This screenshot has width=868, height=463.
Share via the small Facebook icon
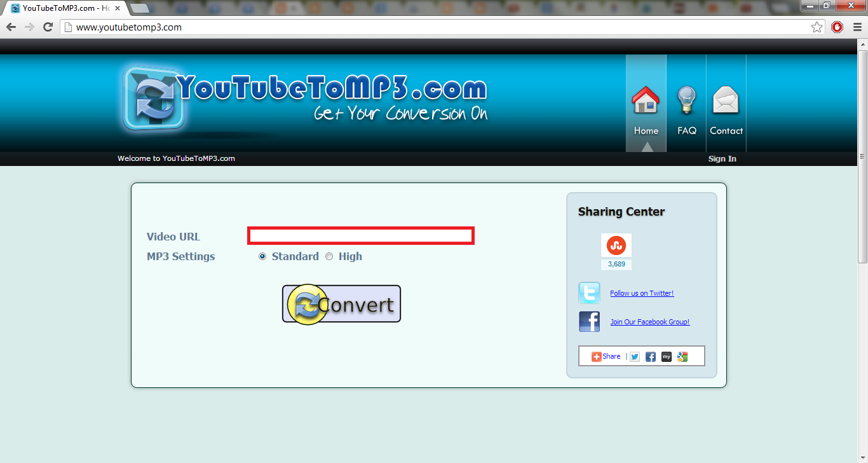[651, 357]
